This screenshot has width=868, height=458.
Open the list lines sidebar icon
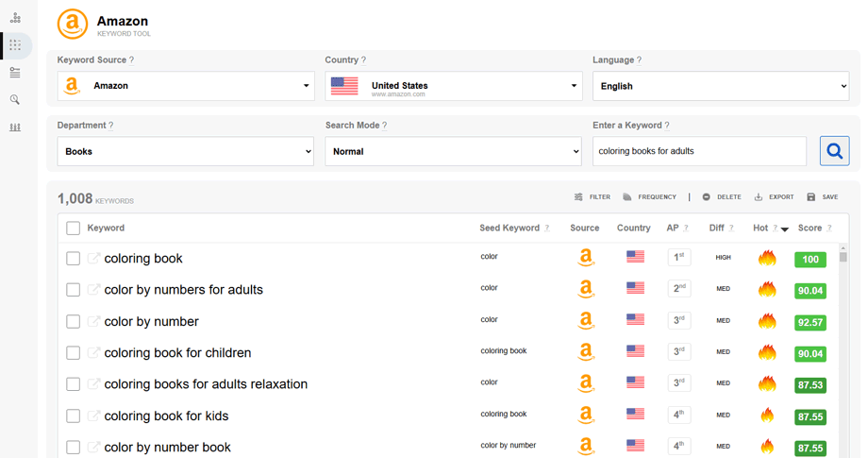pyautogui.click(x=15, y=73)
